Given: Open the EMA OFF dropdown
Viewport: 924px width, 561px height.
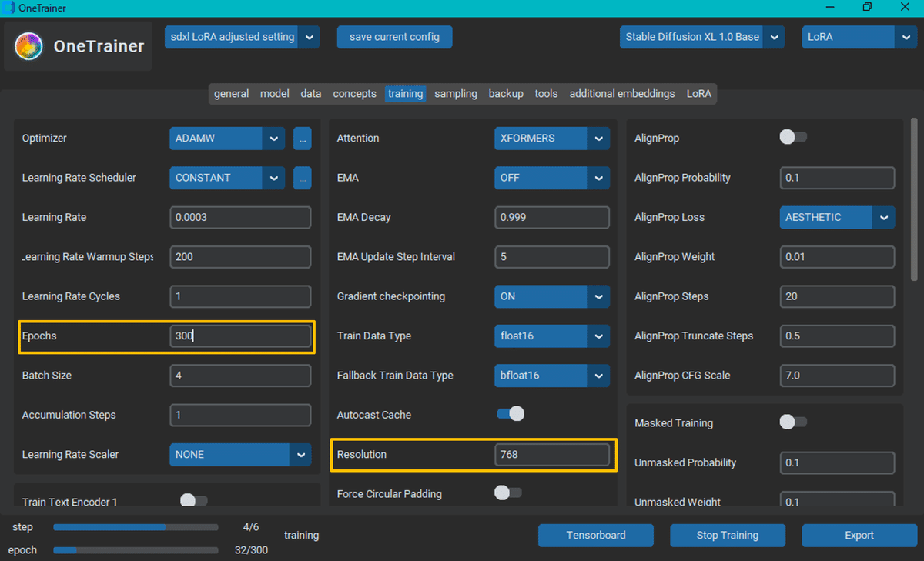Looking at the screenshot, I should pyautogui.click(x=552, y=178).
